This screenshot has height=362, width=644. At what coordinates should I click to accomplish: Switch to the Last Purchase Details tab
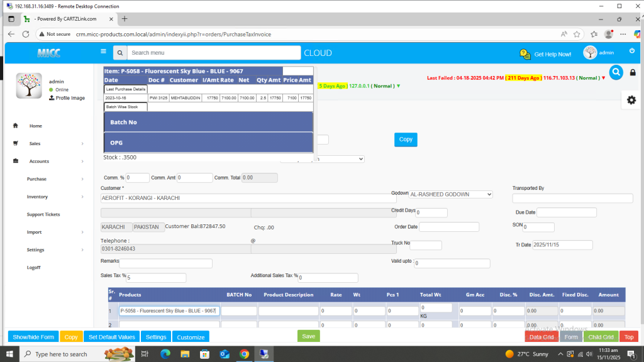pyautogui.click(x=125, y=89)
